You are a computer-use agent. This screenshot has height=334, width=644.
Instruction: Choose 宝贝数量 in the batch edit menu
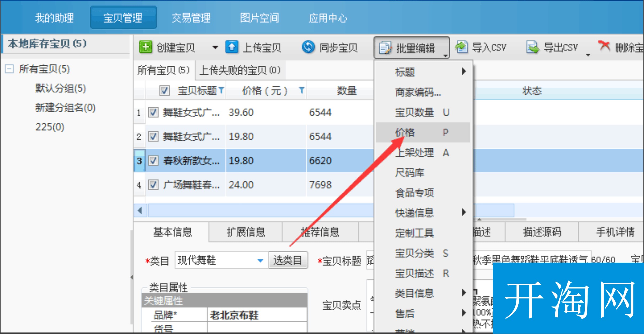(x=423, y=112)
